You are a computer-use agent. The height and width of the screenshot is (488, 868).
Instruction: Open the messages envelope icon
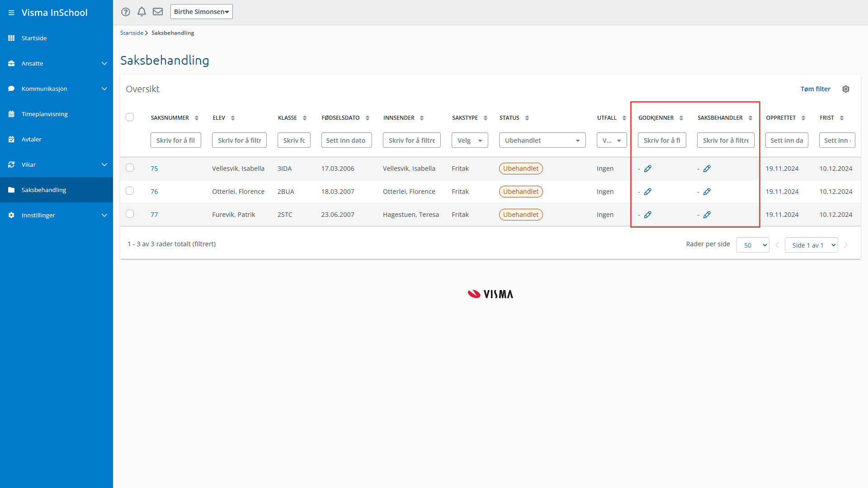pyautogui.click(x=158, y=12)
